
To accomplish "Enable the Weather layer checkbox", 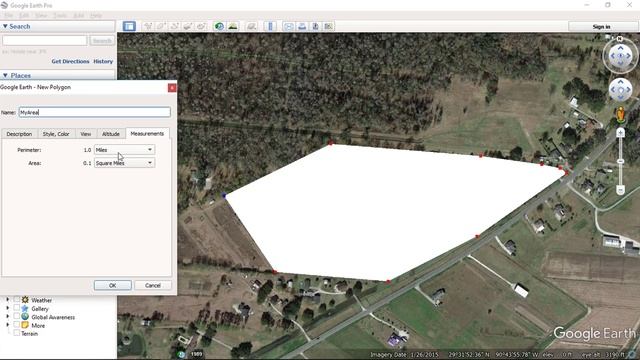I will click(x=16, y=300).
